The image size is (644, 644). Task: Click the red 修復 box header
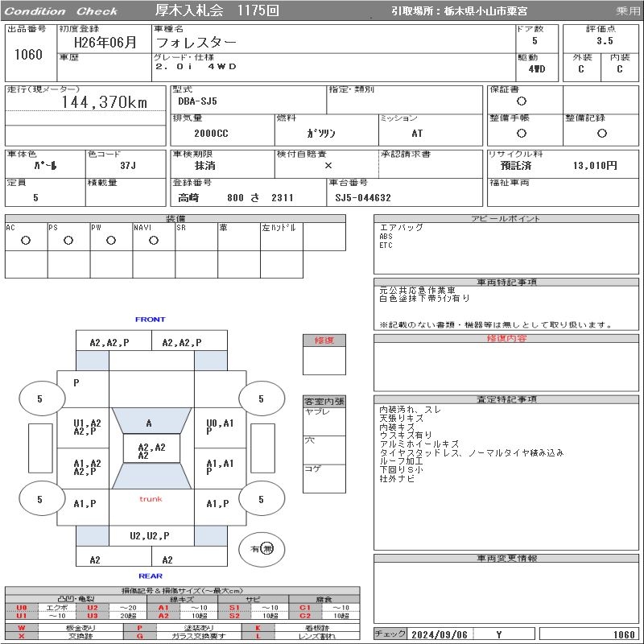tap(324, 341)
